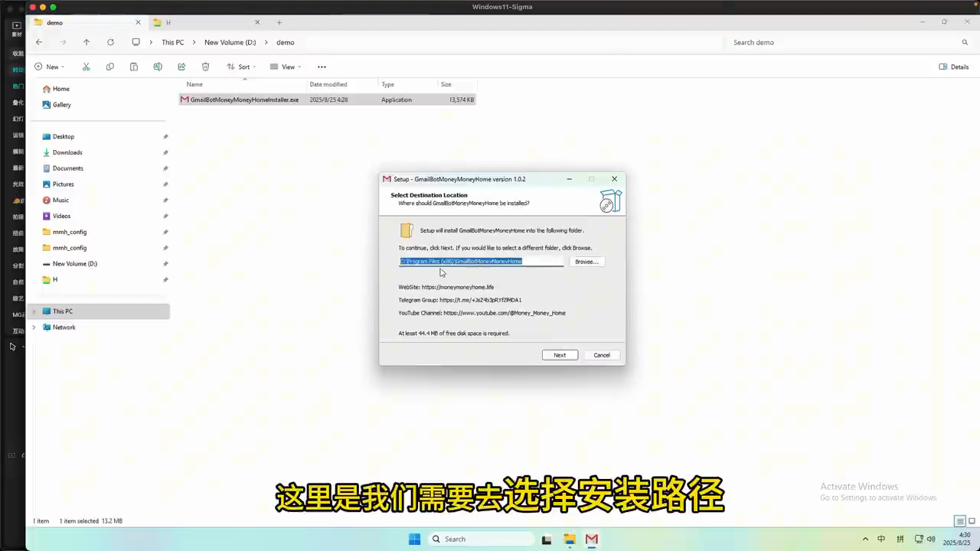Click This PC in the address bar

pos(173,42)
